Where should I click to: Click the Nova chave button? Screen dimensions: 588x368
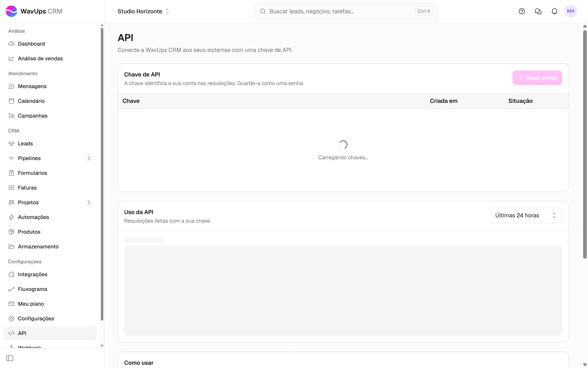537,78
